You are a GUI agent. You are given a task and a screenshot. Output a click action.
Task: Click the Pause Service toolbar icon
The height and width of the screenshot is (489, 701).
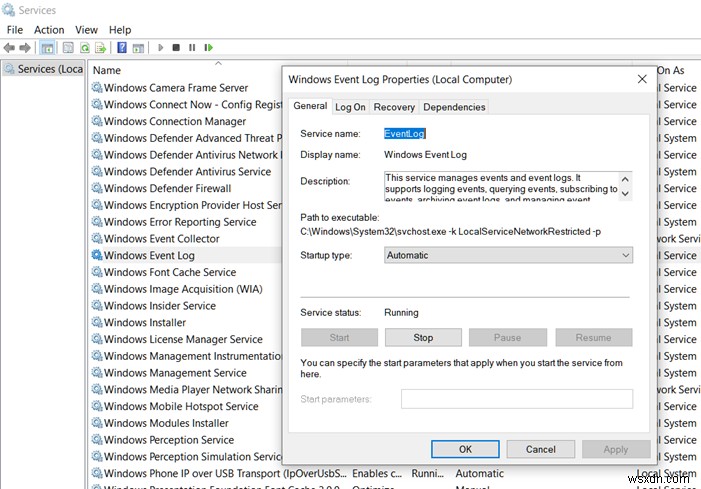click(192, 47)
